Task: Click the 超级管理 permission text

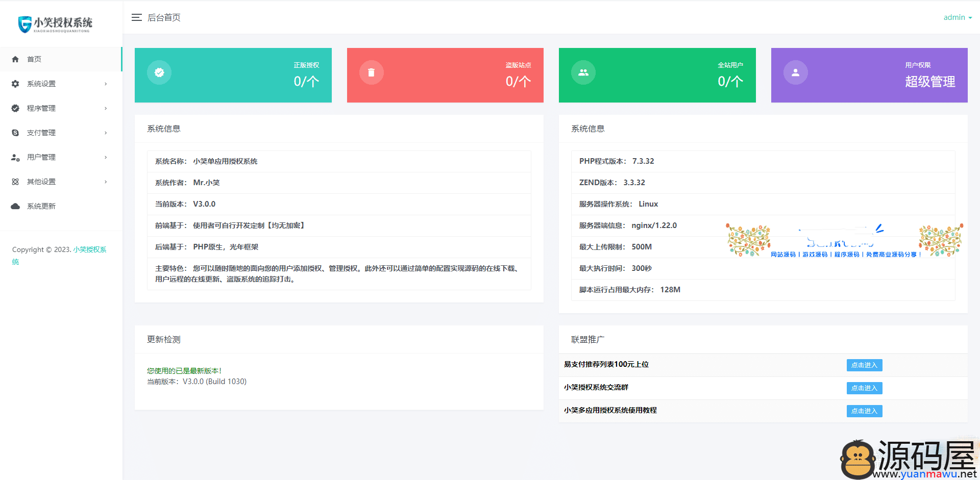Action: pyautogui.click(x=930, y=82)
